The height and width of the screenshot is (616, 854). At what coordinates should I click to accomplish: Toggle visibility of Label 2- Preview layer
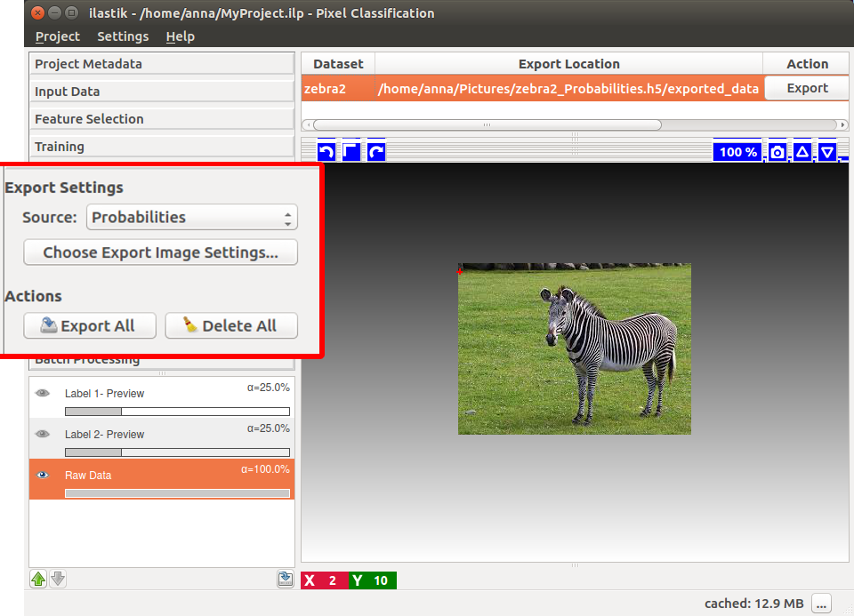42,434
